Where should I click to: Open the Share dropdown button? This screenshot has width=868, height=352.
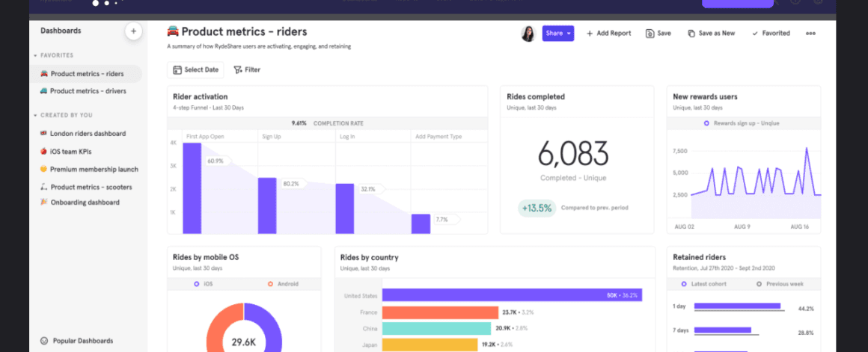pyautogui.click(x=557, y=34)
